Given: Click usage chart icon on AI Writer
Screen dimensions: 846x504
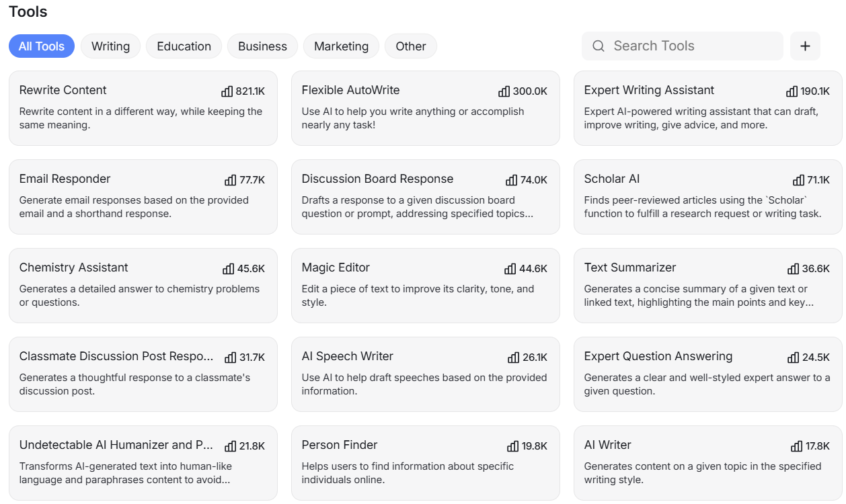Looking at the screenshot, I should (797, 446).
